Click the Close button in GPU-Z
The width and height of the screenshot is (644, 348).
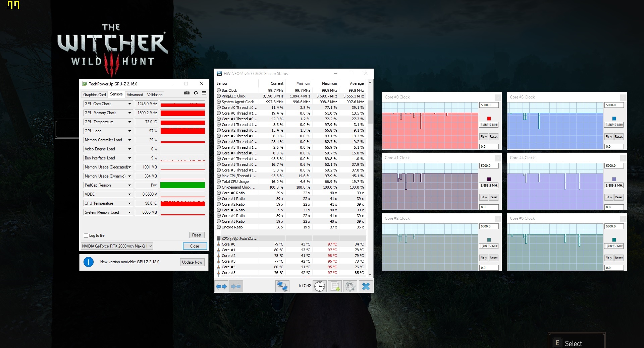click(195, 246)
